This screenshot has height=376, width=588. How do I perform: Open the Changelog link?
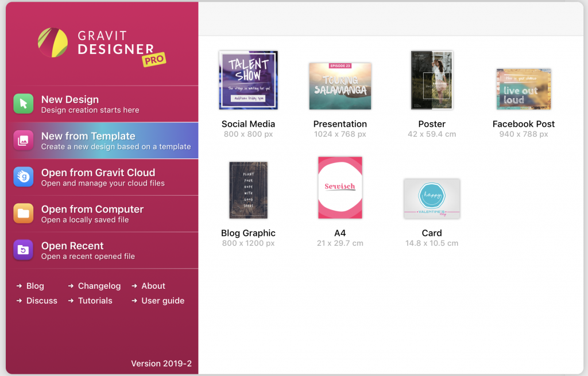(x=95, y=286)
